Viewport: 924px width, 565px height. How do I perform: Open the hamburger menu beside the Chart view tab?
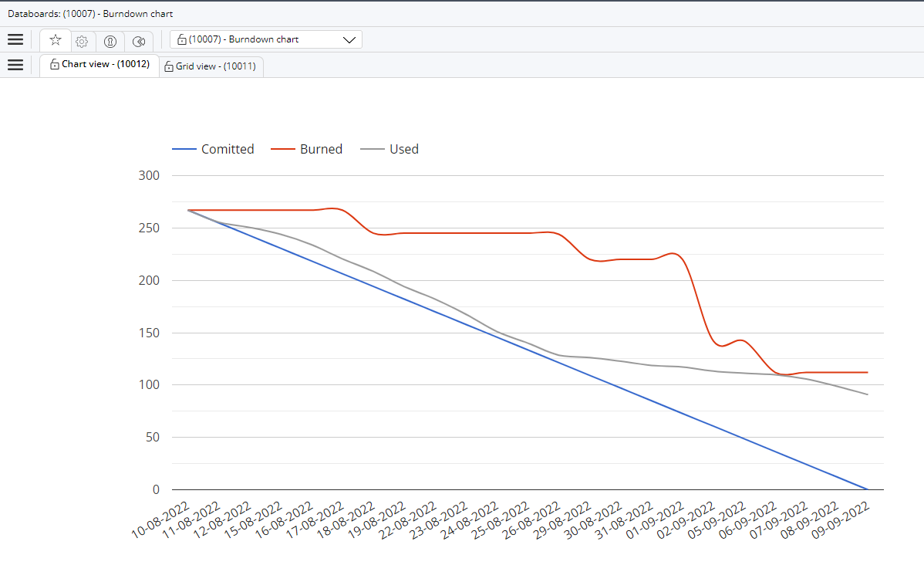pyautogui.click(x=15, y=65)
